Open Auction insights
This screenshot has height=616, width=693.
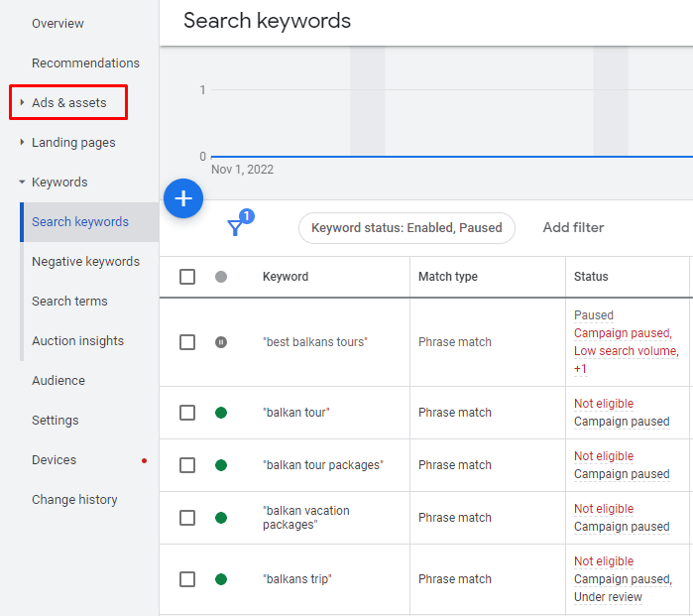click(77, 341)
